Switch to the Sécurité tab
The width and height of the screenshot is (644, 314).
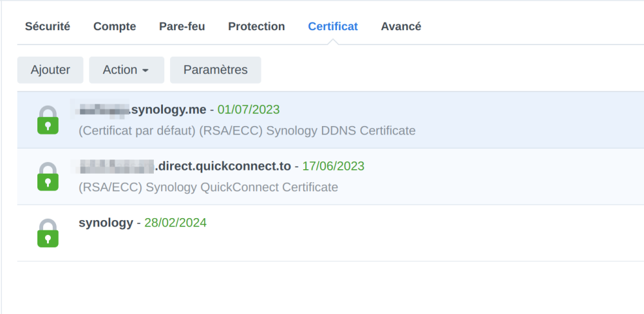tap(48, 26)
